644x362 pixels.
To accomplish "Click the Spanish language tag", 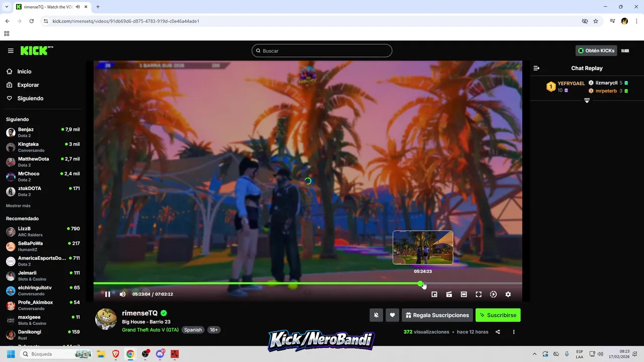I will point(193,330).
